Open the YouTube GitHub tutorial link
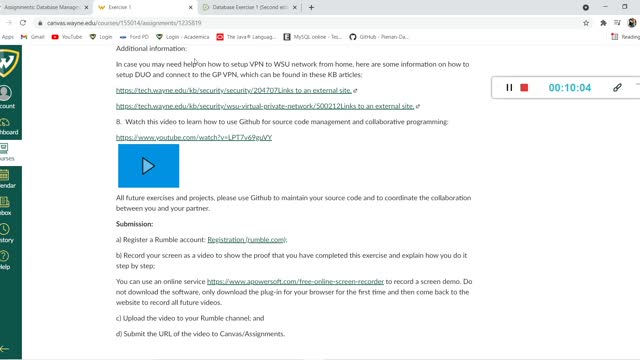This screenshot has width=640, height=360. point(194,138)
